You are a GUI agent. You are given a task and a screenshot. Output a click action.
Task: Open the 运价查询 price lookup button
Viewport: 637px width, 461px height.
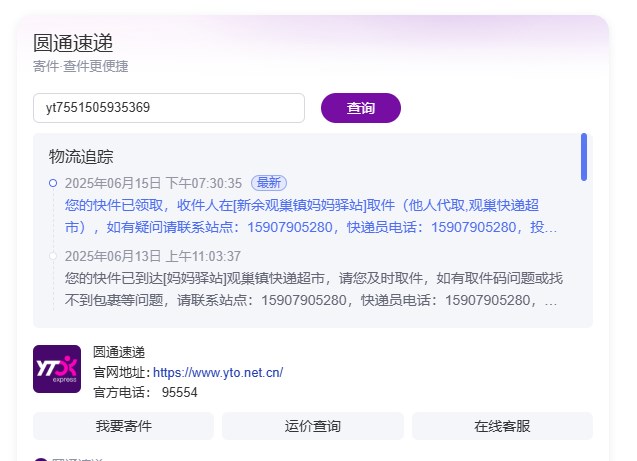[x=313, y=426]
